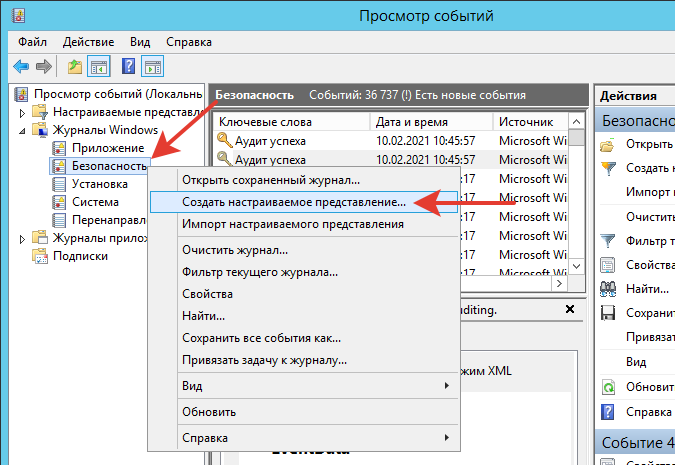Click the Back arrow toolbar icon
675x465 pixels.
(x=21, y=66)
